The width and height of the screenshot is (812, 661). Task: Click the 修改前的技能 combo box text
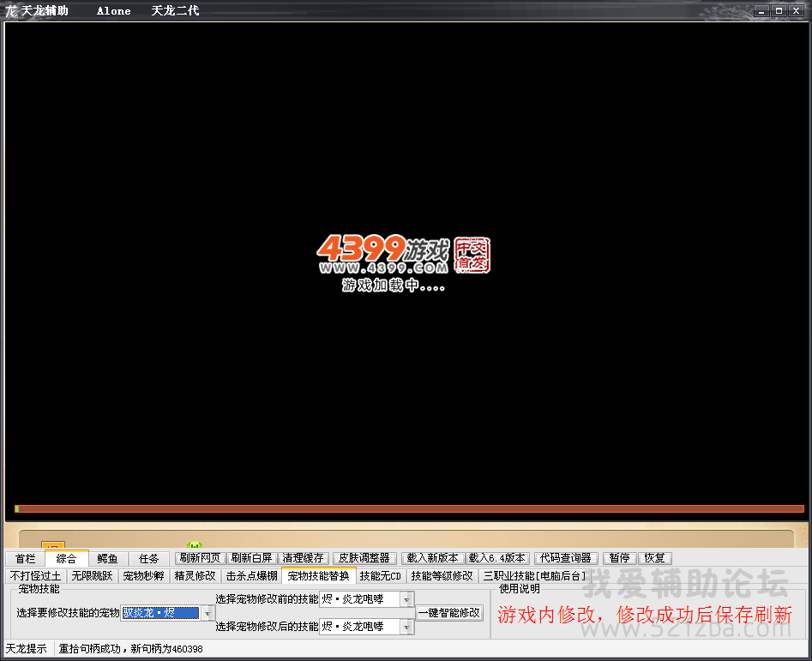[x=360, y=599]
